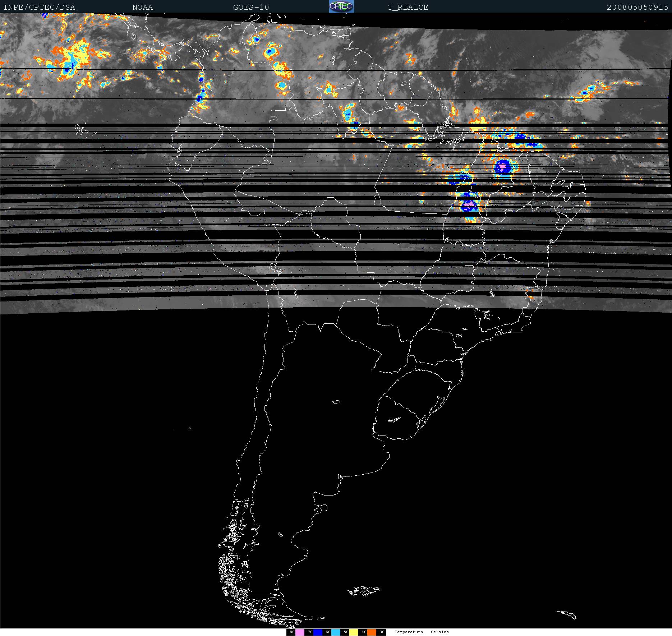Screen dimensions: 672x636
Task: Click the -30 legend value
Action: point(381,632)
